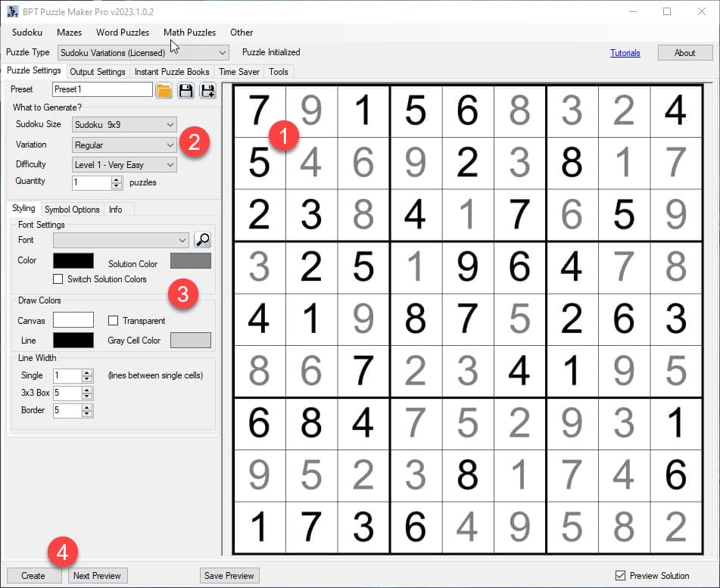The width and height of the screenshot is (720, 588).
Task: Increase the 3x3 Box line width
Action: tap(87, 390)
